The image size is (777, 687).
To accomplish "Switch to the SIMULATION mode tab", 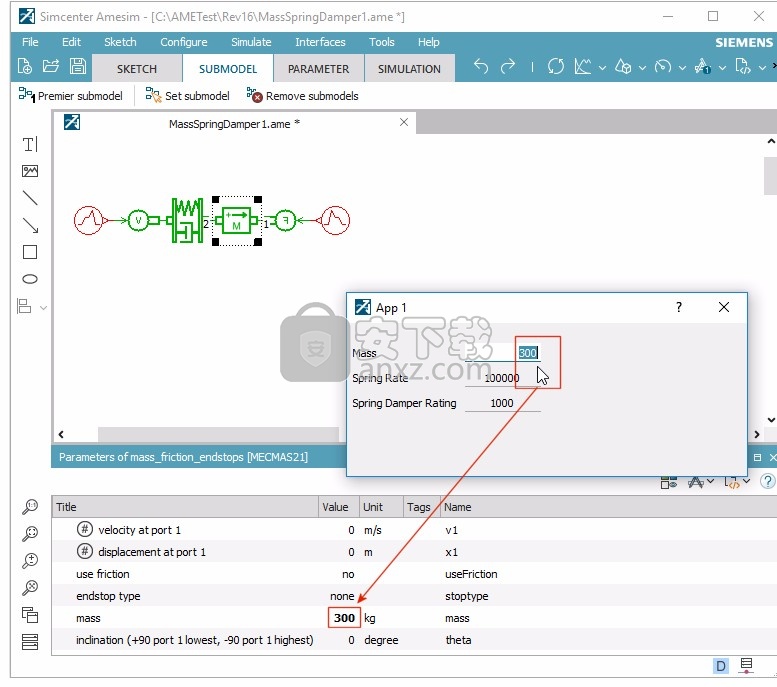I will 409,69.
